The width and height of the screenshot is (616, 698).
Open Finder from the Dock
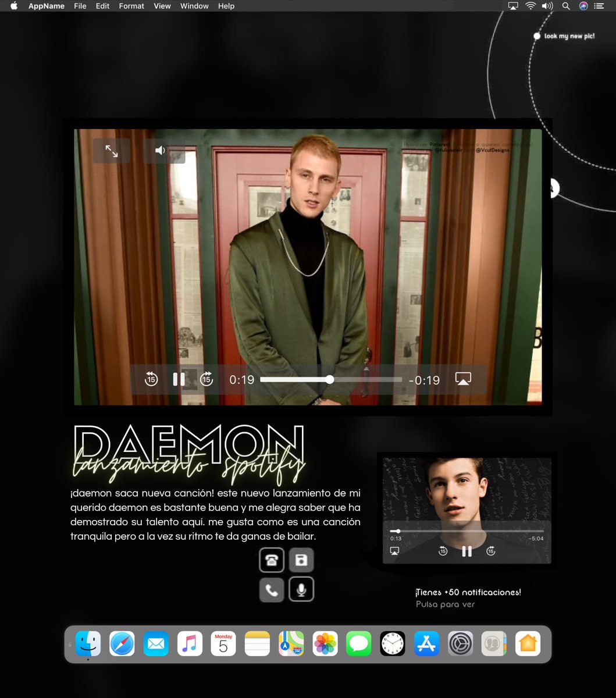click(88, 644)
